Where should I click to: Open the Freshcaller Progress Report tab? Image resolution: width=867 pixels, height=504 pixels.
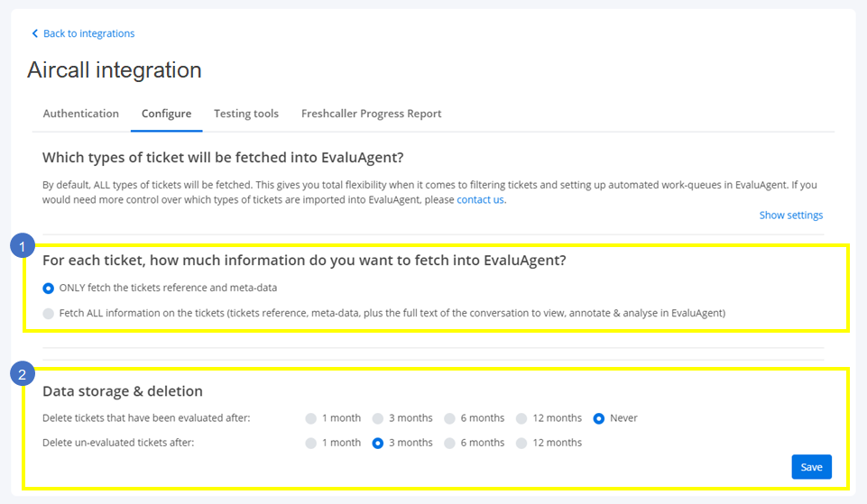tap(371, 114)
